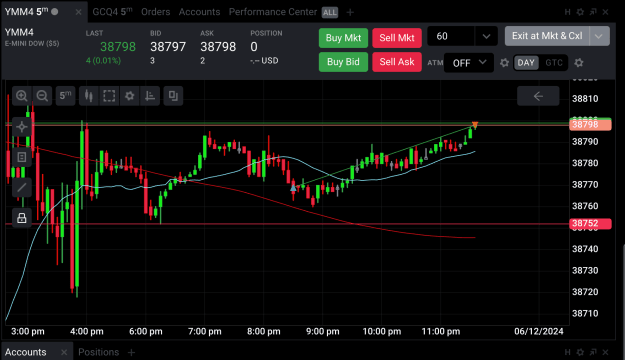Image resolution: width=625 pixels, height=360 pixels.
Task: Switch to the GCQ4 5m tab
Action: [112, 12]
